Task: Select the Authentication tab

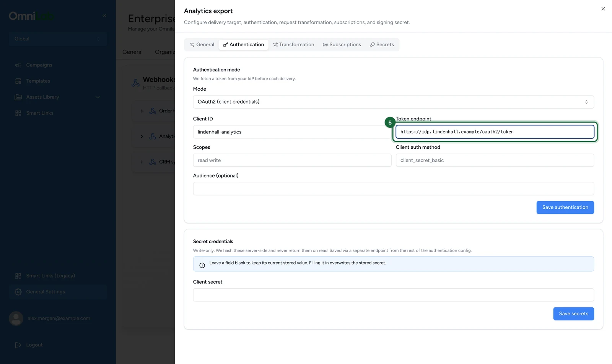Action: coord(244,45)
